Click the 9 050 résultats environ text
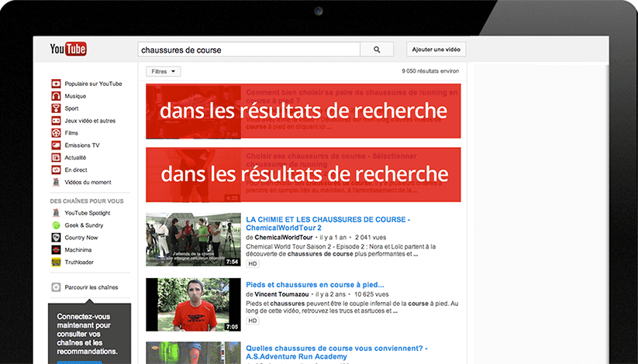The image size is (638, 364). 430,71
